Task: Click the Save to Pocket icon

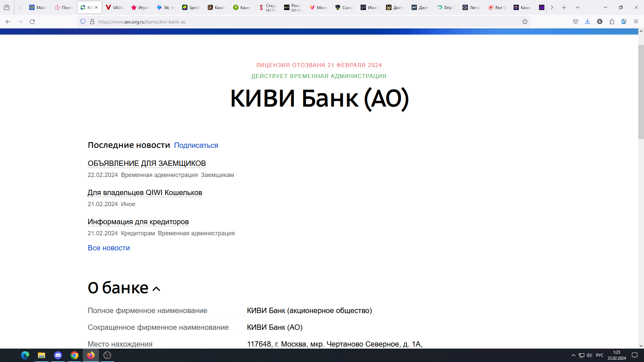Action: pos(576,22)
